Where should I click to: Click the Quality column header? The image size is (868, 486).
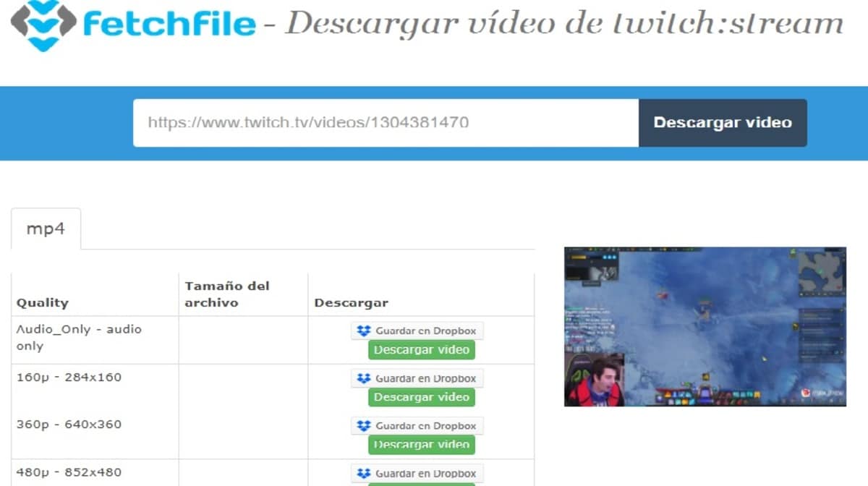point(43,303)
